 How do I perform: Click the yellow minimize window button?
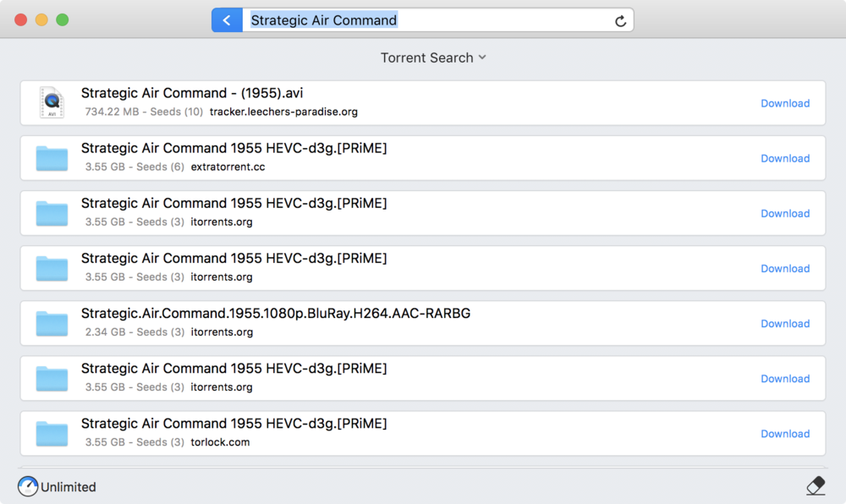pyautogui.click(x=41, y=20)
